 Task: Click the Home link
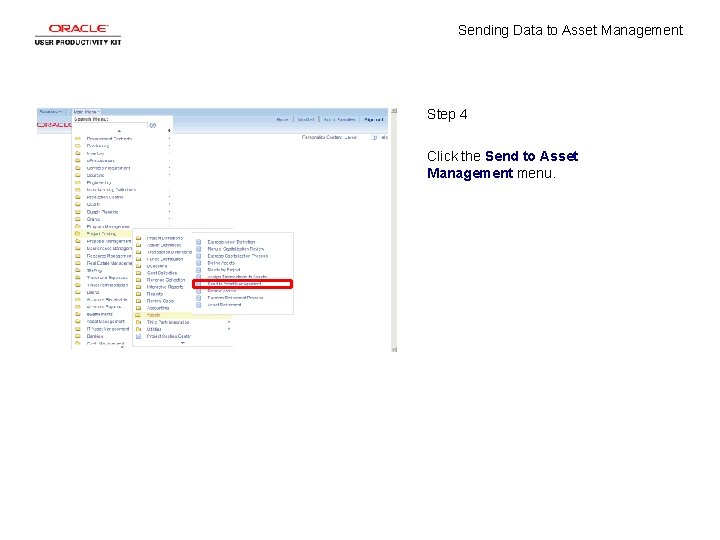pyautogui.click(x=282, y=119)
